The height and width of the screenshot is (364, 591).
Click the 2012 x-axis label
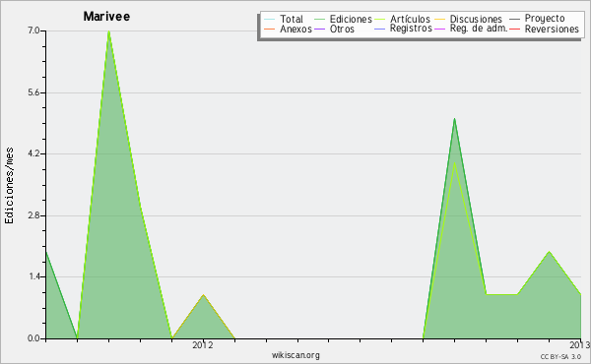click(203, 344)
